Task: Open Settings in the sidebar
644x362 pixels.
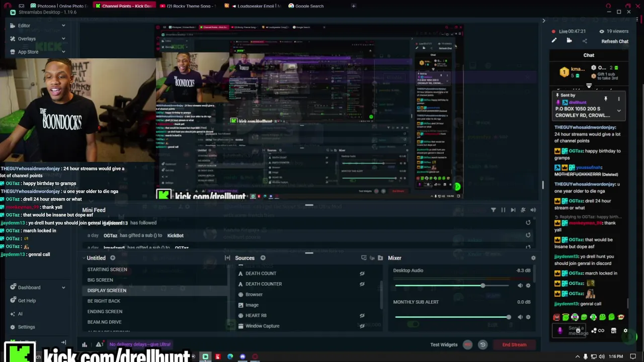Action: 26,327
